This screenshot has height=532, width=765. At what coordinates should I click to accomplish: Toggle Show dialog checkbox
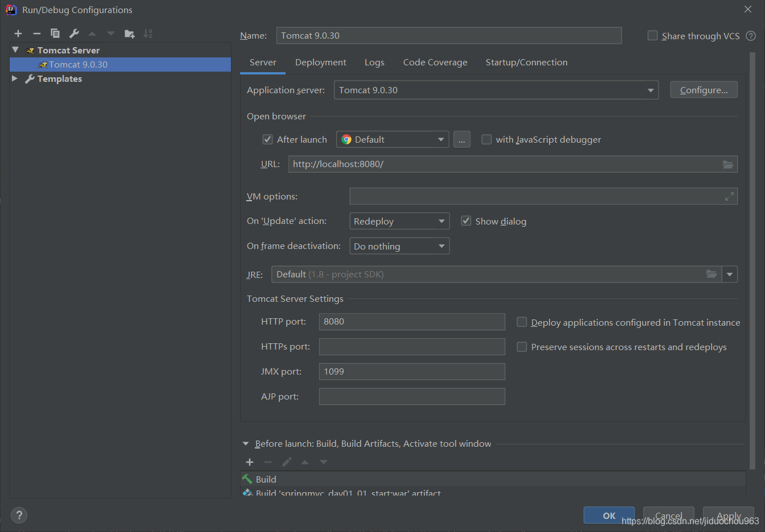pos(466,221)
